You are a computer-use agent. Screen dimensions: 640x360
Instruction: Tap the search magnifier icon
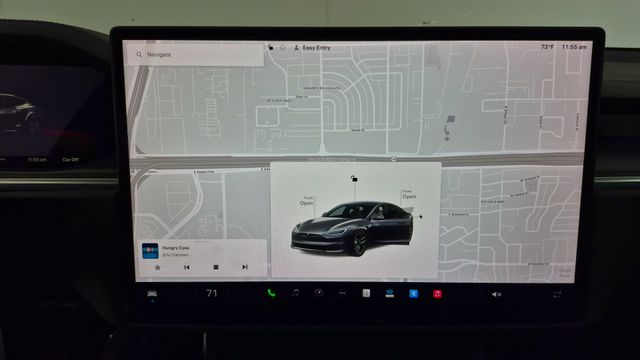[x=139, y=54]
